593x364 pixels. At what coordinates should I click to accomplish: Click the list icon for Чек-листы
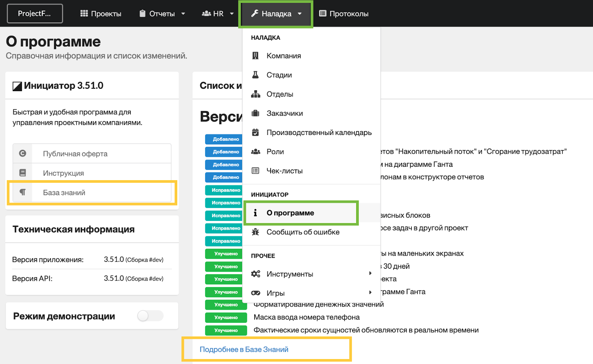pos(255,171)
